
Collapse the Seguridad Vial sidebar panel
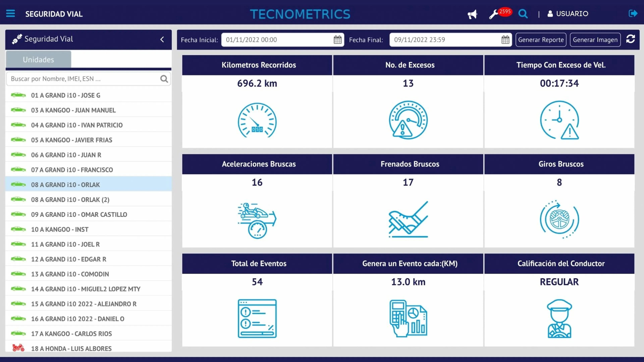click(x=162, y=40)
